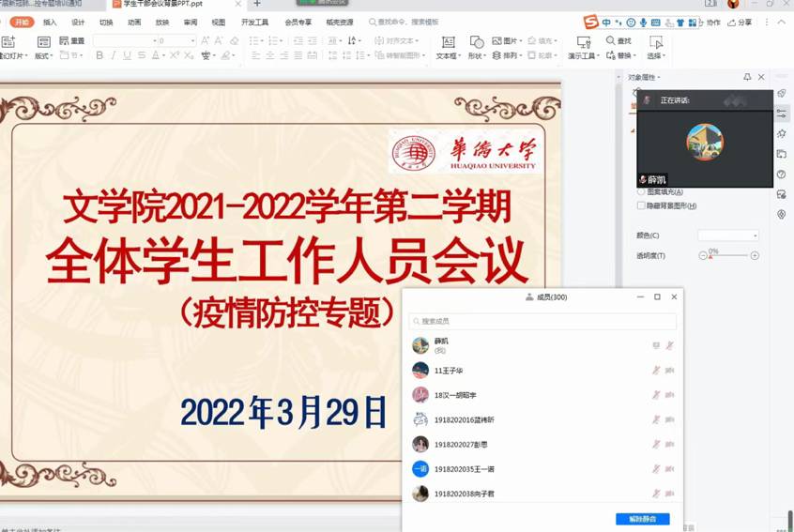Click camera icon next to 1918202027彭思
The image size is (794, 532).
[670, 445]
